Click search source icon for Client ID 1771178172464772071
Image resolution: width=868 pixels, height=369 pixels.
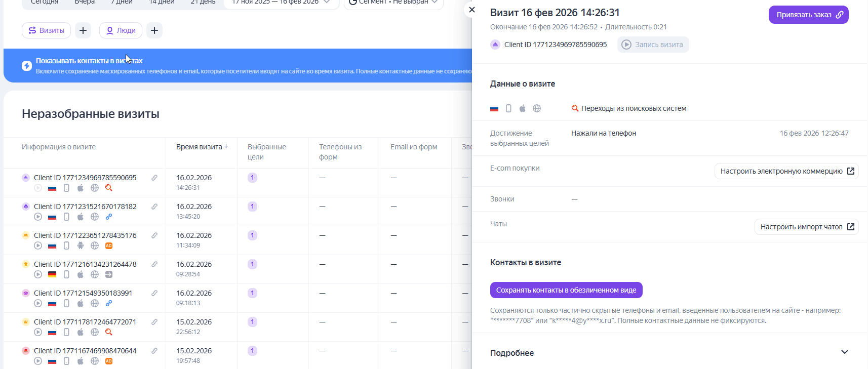pos(108,332)
